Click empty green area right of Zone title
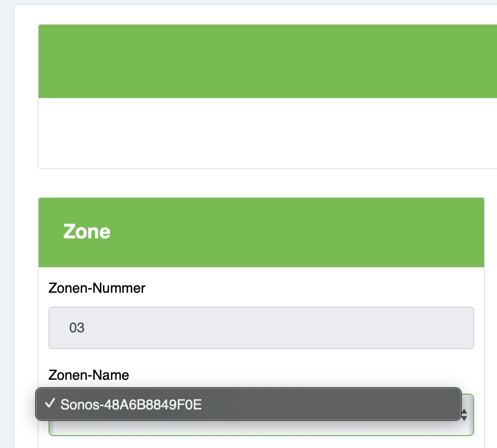Viewport: 497px width, 448px height. click(x=322, y=231)
